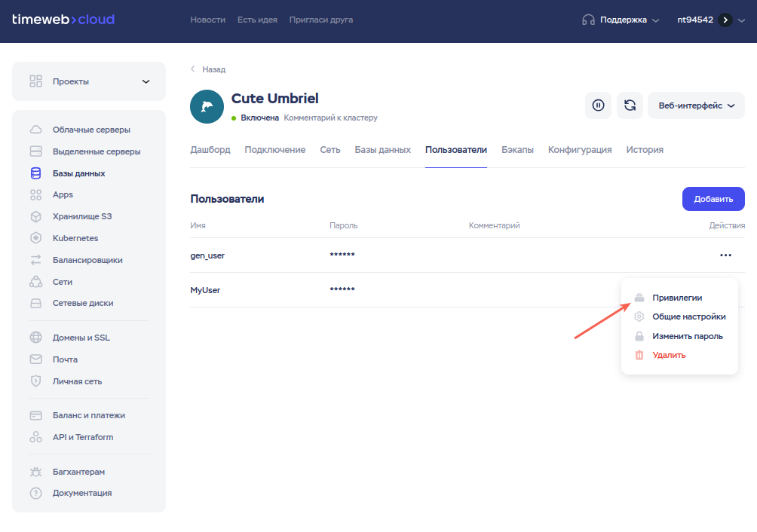Open Баланс и платежи in sidebar
This screenshot has width=757, height=532.
coord(89,415)
